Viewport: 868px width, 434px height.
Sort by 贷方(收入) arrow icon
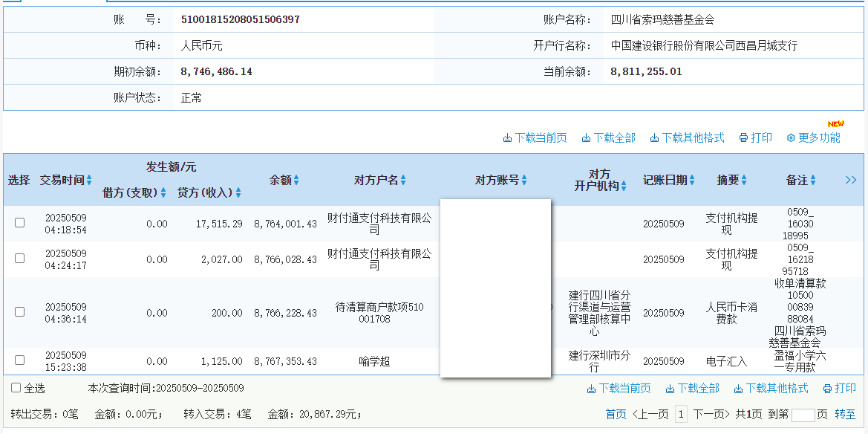click(x=238, y=193)
